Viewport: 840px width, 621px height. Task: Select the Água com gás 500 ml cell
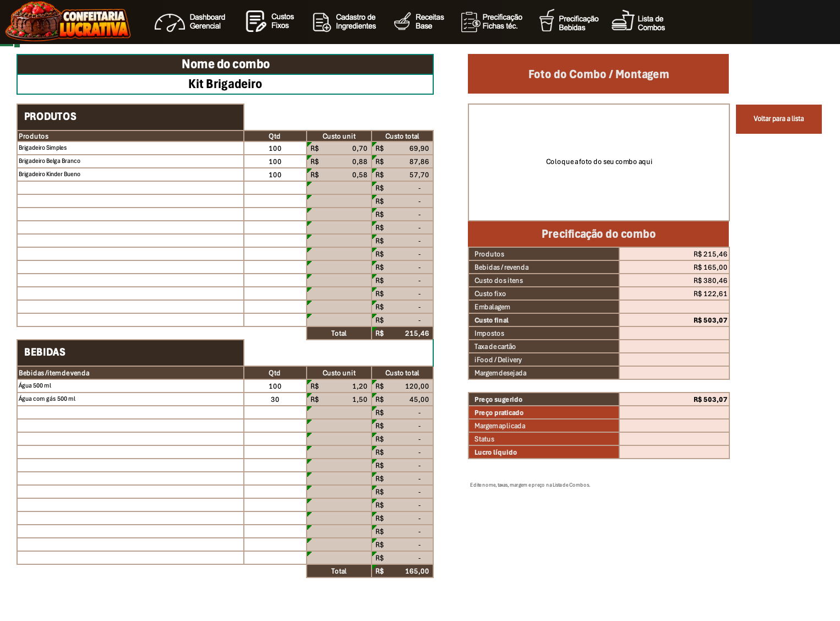pyautogui.click(x=130, y=399)
